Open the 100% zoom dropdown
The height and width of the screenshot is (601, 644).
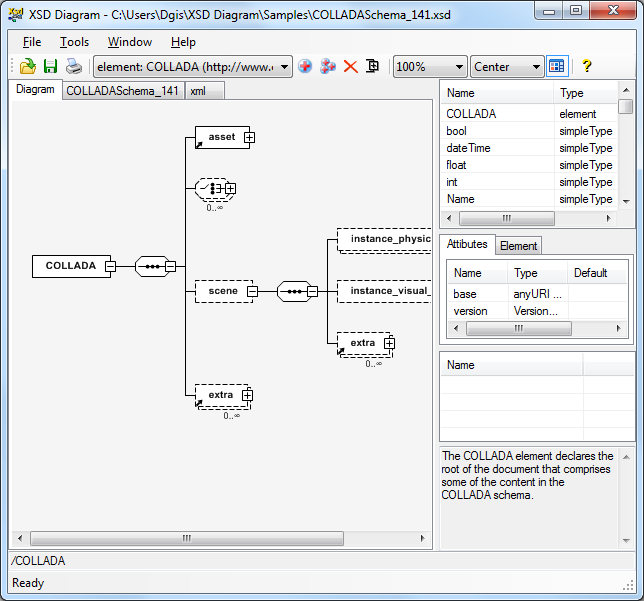pos(459,67)
